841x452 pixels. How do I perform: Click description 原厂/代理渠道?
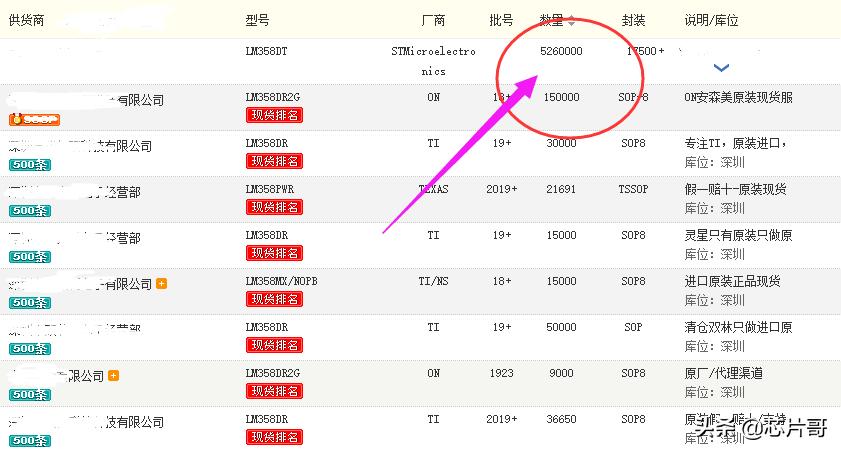724,373
